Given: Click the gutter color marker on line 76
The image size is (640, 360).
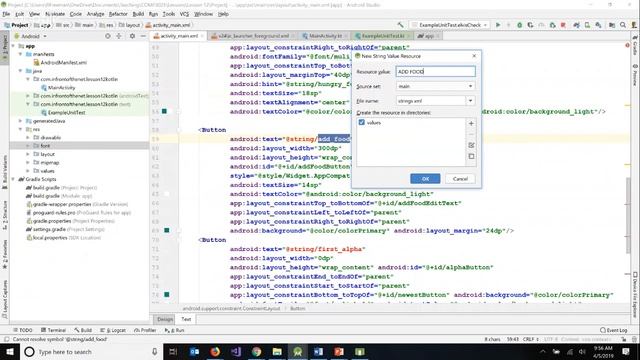Looking at the screenshot, I should [x=167, y=294].
